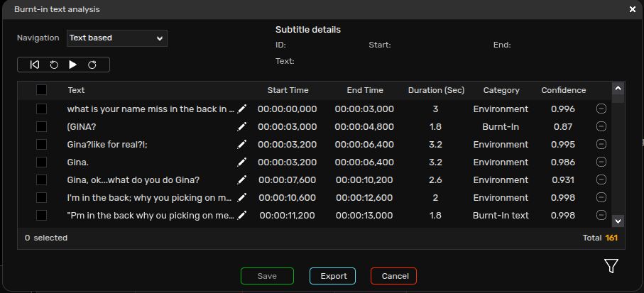Click the scrollbar up arrow in table
The image size is (644, 293).
618,88
